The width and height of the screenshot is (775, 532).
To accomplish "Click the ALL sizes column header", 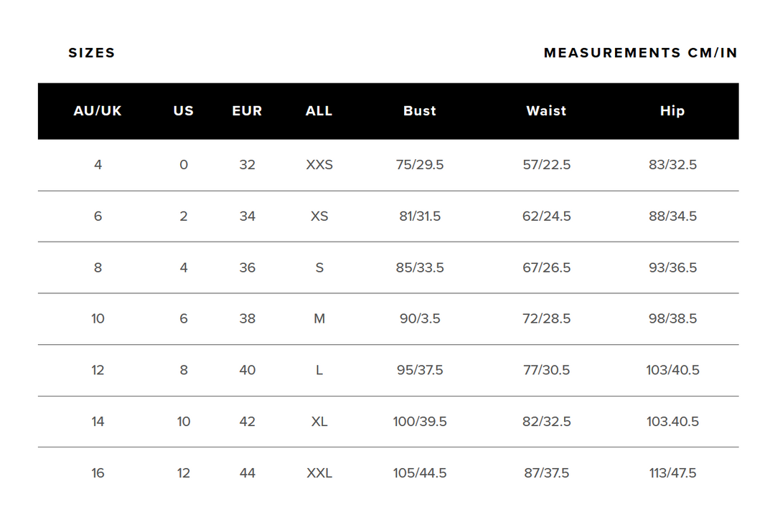I will [319, 111].
